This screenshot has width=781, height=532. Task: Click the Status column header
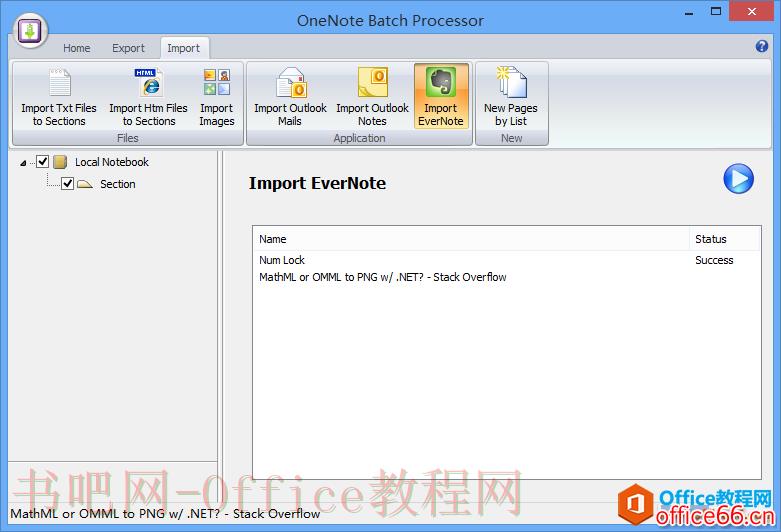tap(725, 239)
